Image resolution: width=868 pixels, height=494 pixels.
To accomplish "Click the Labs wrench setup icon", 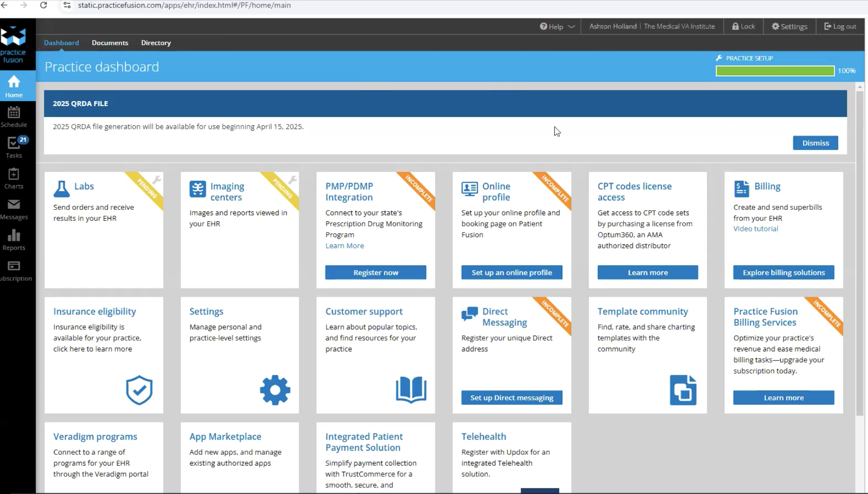I will pos(157,180).
